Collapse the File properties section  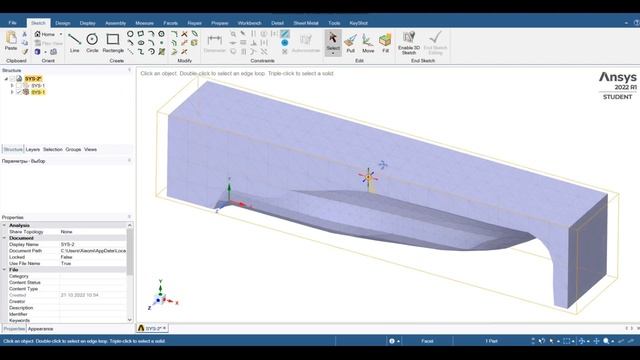click(x=4, y=270)
